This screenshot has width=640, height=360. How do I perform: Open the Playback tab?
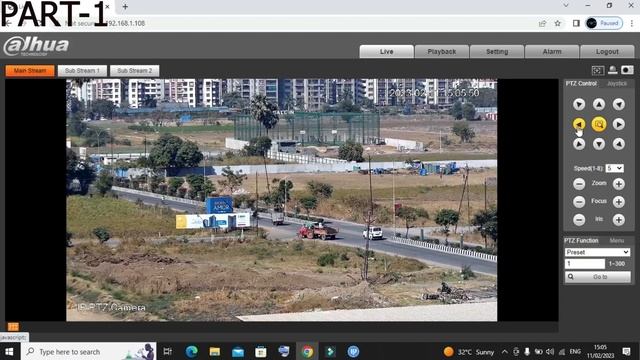point(442,52)
